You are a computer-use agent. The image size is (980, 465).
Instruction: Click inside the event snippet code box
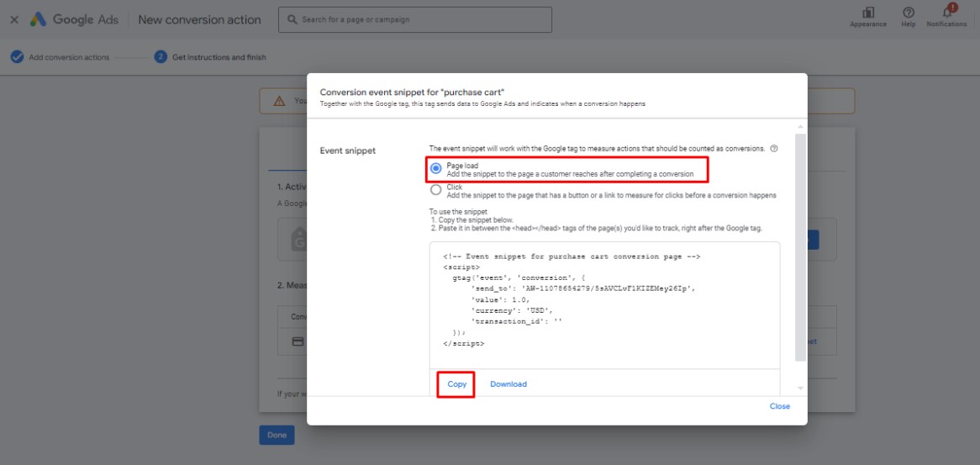tap(604, 304)
